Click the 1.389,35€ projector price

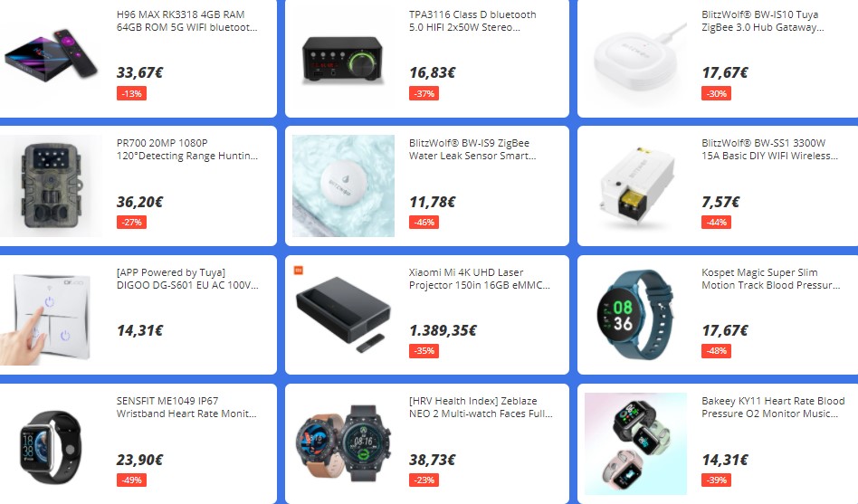(x=443, y=330)
